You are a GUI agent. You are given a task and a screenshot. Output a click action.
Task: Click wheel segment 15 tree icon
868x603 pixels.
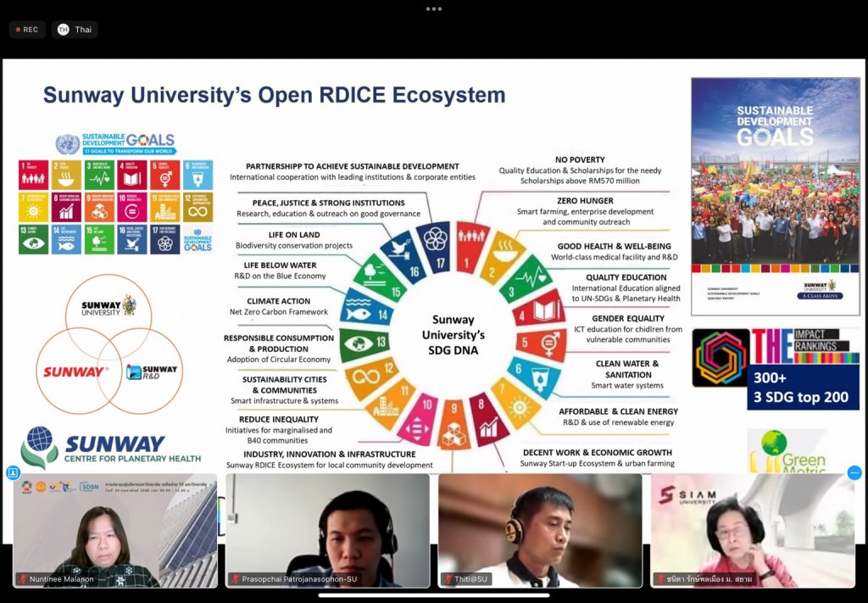click(x=381, y=278)
